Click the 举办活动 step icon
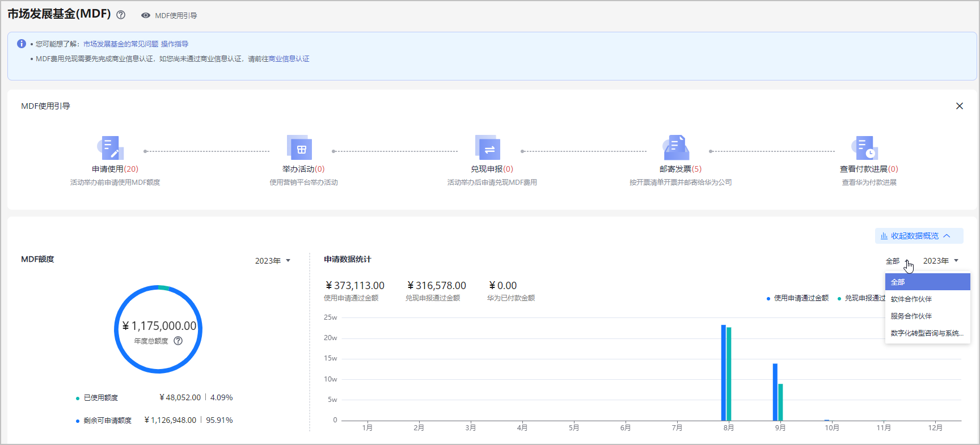This screenshot has height=445, width=980. pos(299,149)
